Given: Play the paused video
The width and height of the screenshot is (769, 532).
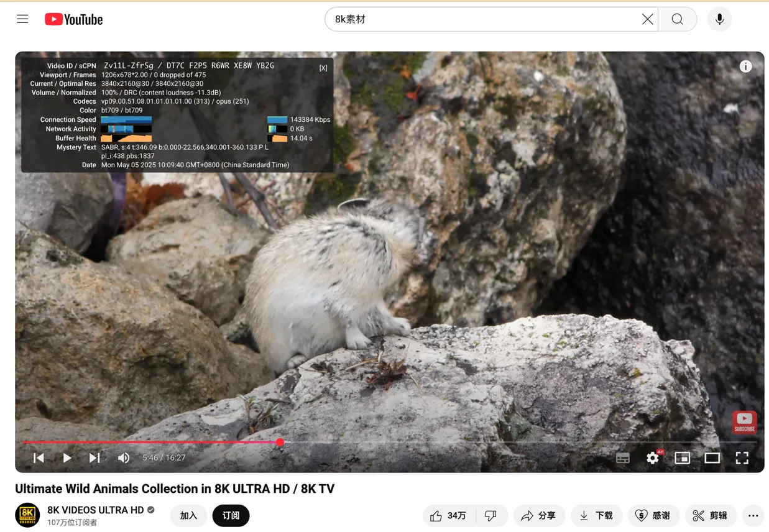Looking at the screenshot, I should (x=67, y=458).
